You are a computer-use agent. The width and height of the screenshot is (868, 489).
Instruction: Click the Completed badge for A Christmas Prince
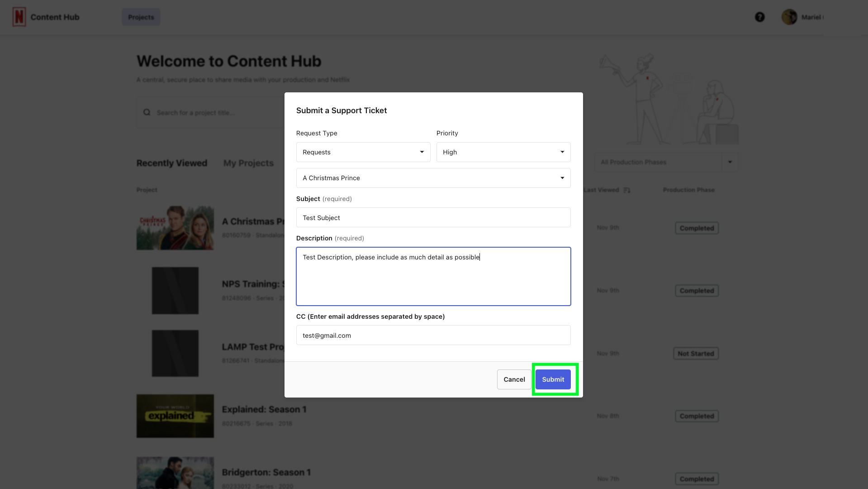[697, 228]
